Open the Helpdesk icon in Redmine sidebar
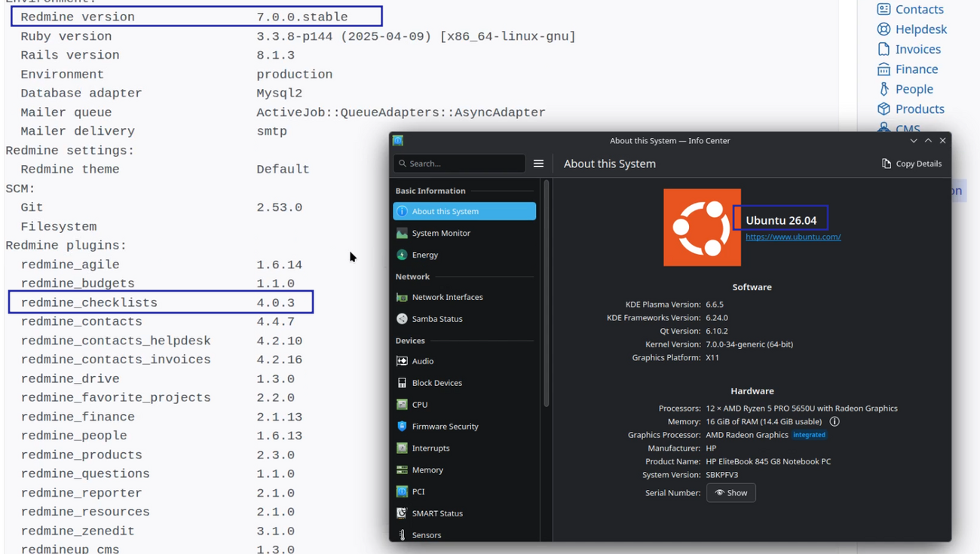Screen dimensions: 980x554 coord(884,29)
